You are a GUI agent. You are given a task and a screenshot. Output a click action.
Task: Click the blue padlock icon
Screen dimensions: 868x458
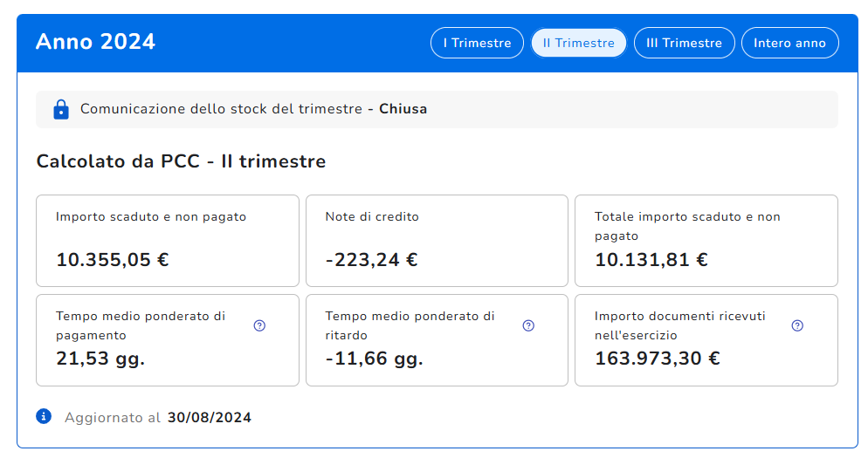[60, 109]
